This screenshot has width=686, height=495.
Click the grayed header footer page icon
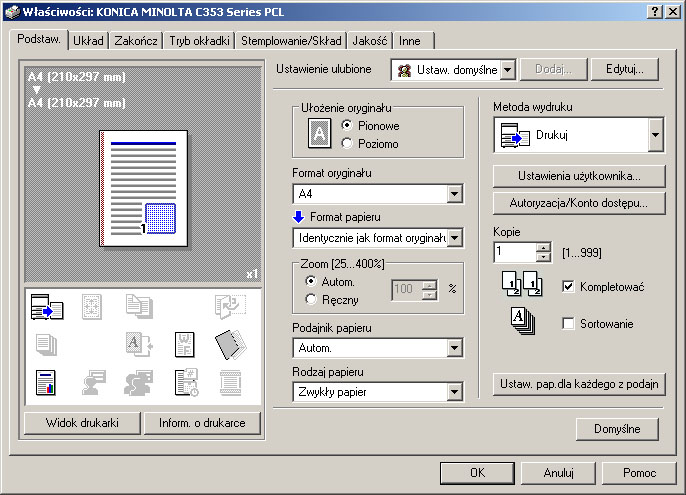pos(230,383)
